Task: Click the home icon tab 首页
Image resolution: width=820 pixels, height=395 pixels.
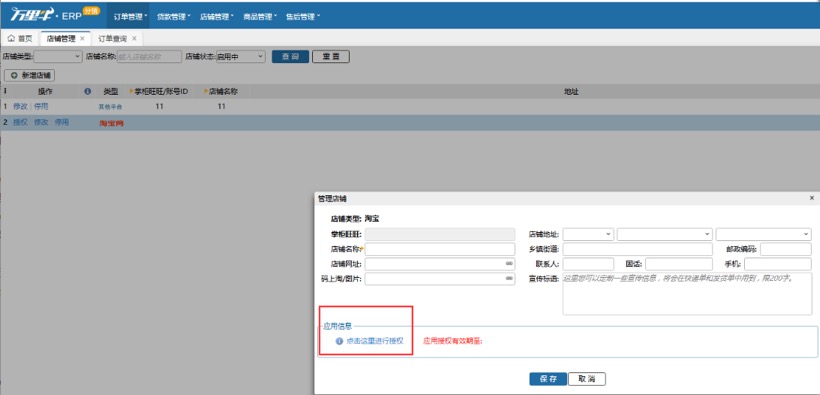Action: click(x=20, y=38)
